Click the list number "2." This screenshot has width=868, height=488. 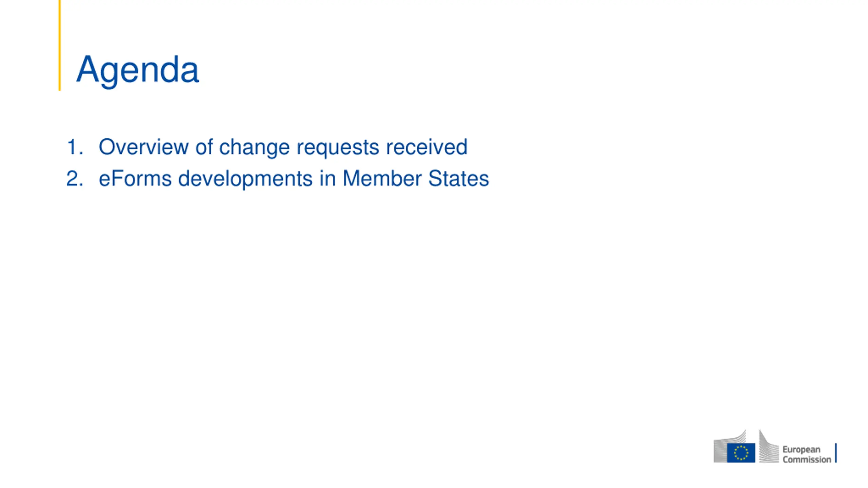coord(75,179)
